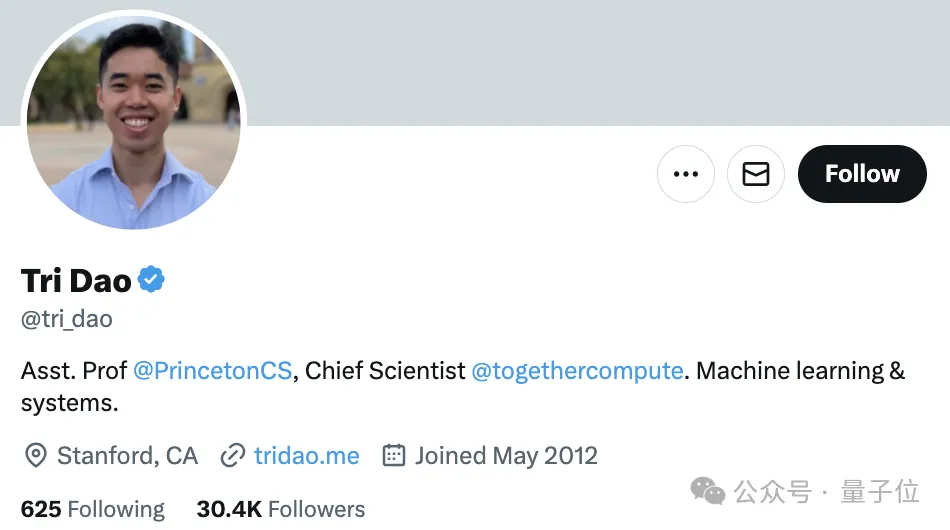View the 625 Following list
This screenshot has height=530, width=950.
pyautogui.click(x=92, y=509)
